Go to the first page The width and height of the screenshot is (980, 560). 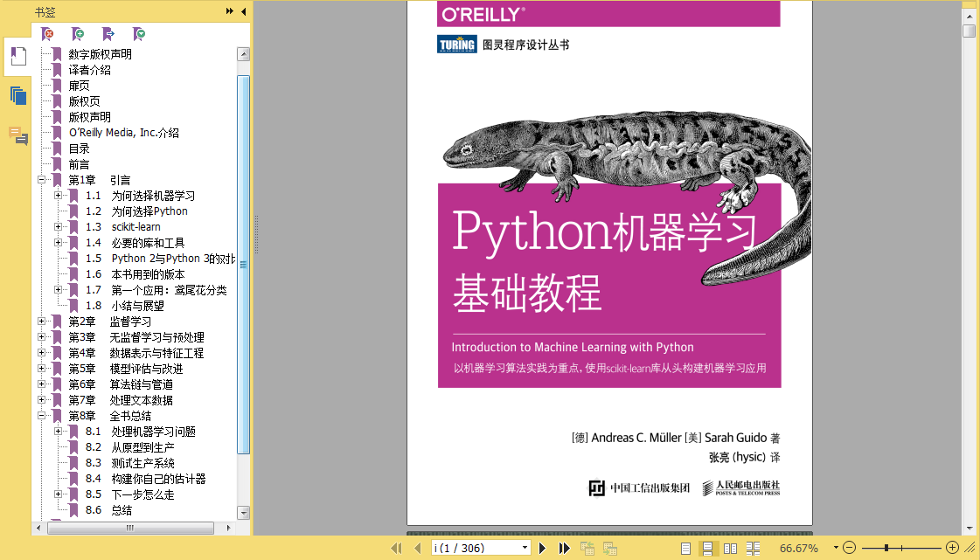tap(396, 548)
